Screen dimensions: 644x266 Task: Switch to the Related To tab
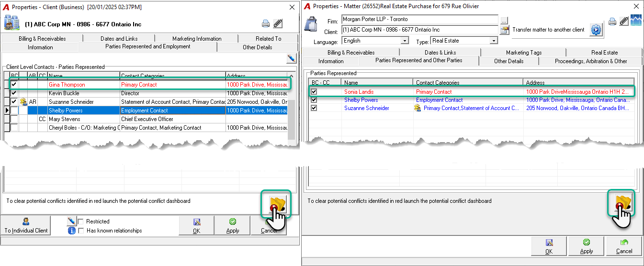pyautogui.click(x=268, y=39)
